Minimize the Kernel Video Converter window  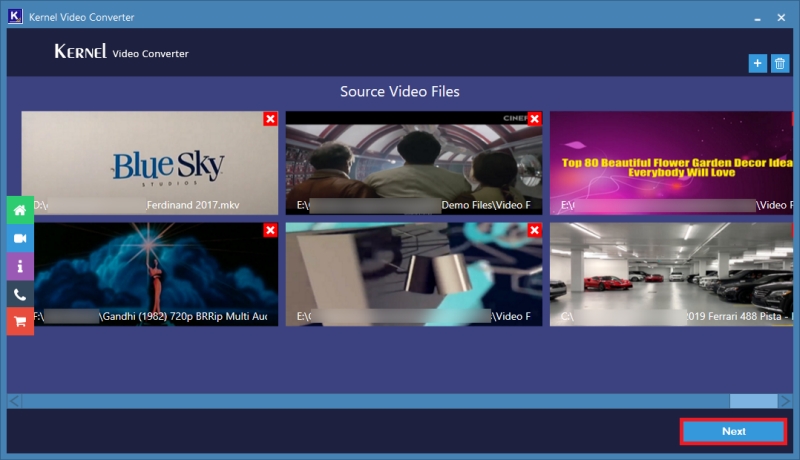pos(758,18)
